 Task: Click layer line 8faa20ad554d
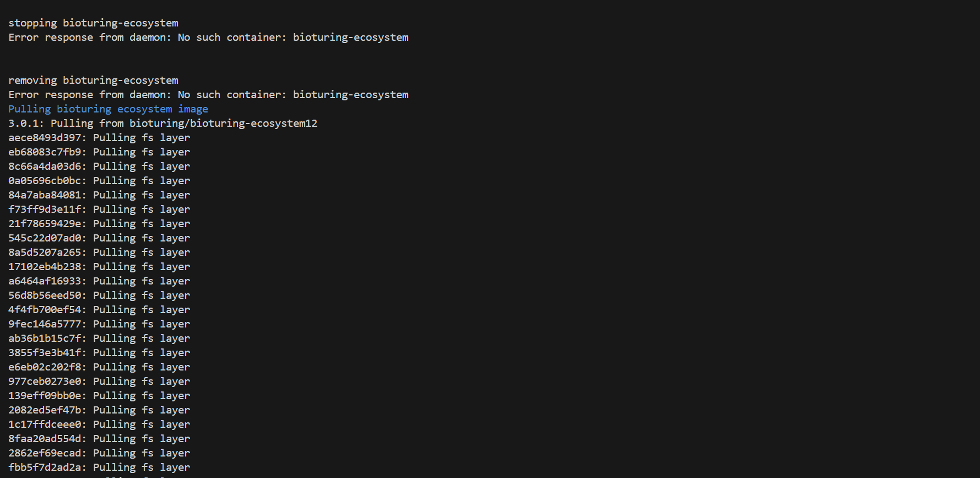[x=99, y=439]
